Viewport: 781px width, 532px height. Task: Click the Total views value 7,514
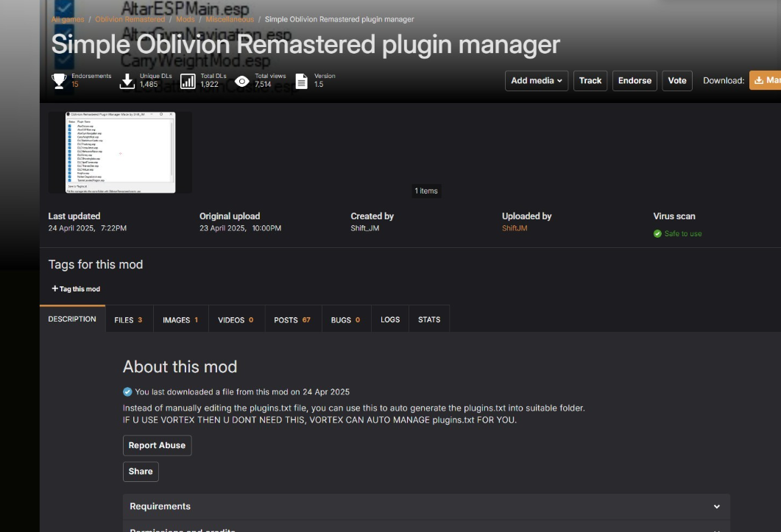pyautogui.click(x=263, y=84)
